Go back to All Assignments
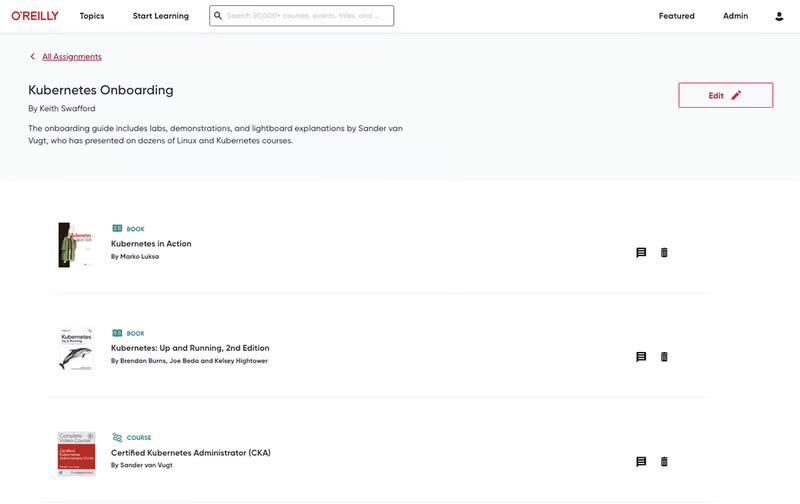The height and width of the screenshot is (504, 800). pos(71,57)
